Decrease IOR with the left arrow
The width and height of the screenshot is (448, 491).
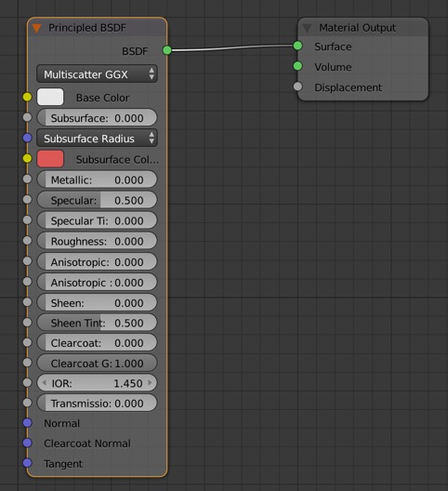point(44,382)
